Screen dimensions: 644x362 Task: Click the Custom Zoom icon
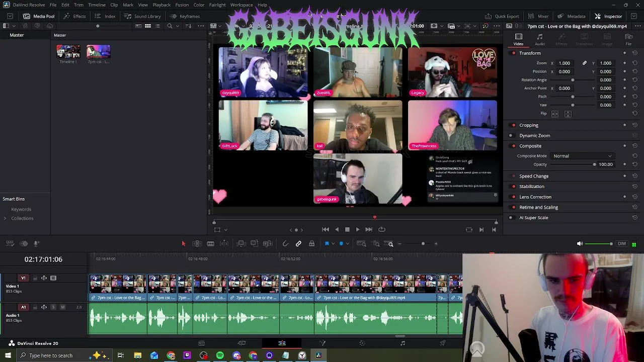pyautogui.click(x=389, y=244)
